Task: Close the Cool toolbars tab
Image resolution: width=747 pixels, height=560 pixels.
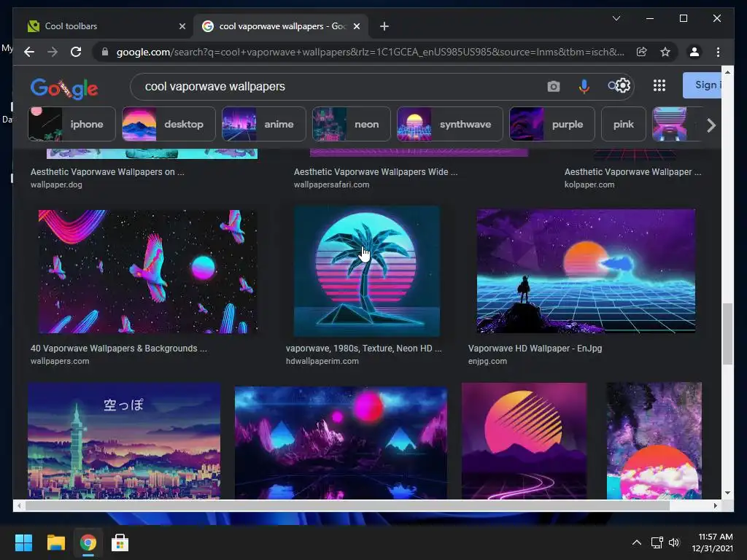Action: (x=182, y=26)
